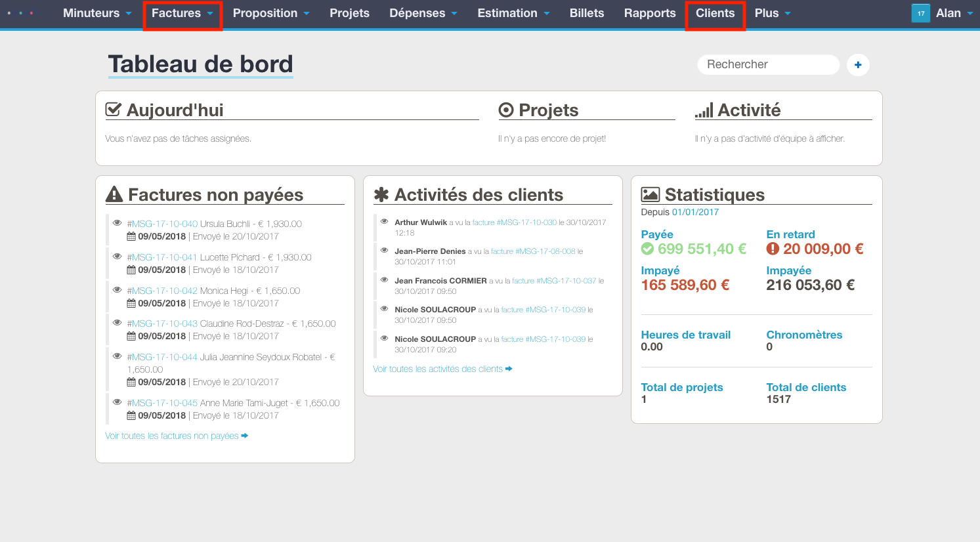Image resolution: width=980 pixels, height=542 pixels.
Task: Click arrow icon after Voir toutes les factures
Action: [245, 436]
